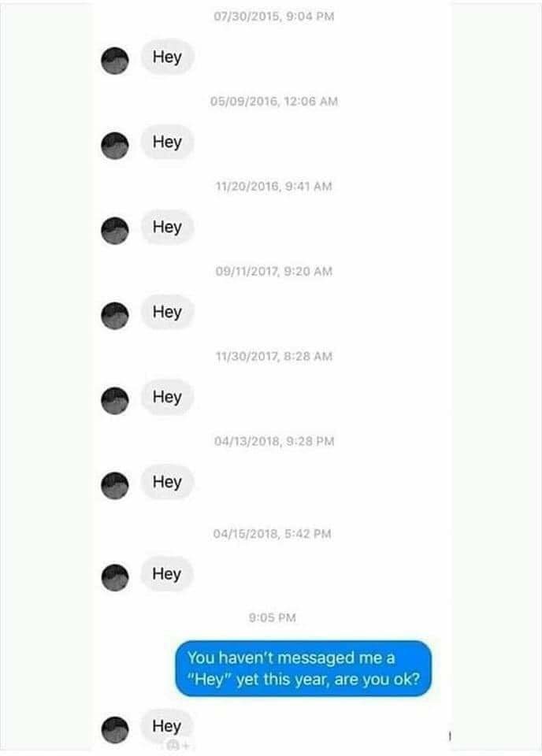
Task: Tap the Hey bubble sent 04/13/2018
Action: tap(167, 482)
